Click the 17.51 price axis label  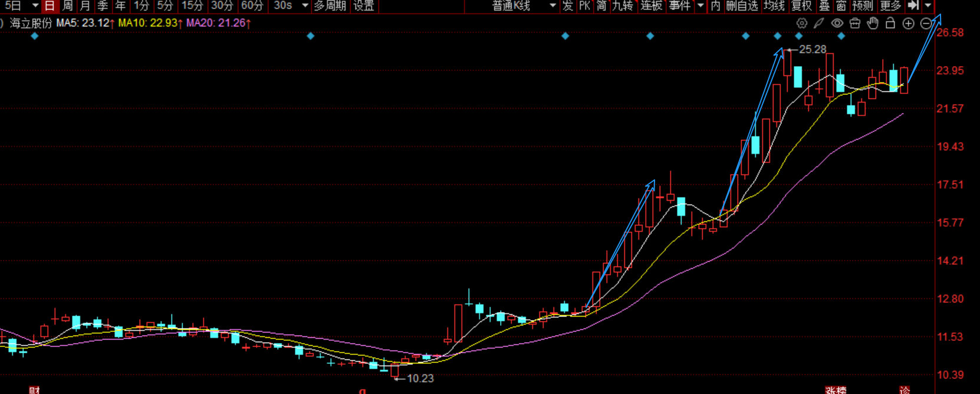950,185
